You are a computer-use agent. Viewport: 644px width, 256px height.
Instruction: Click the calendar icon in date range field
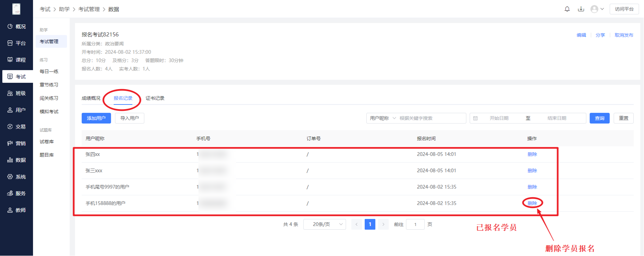(475, 118)
